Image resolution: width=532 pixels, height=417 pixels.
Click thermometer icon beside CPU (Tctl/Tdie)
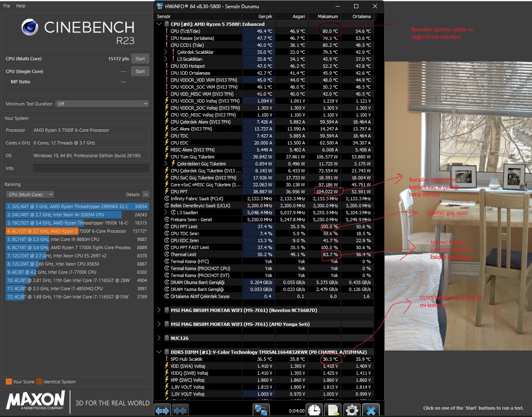pyautogui.click(x=166, y=31)
